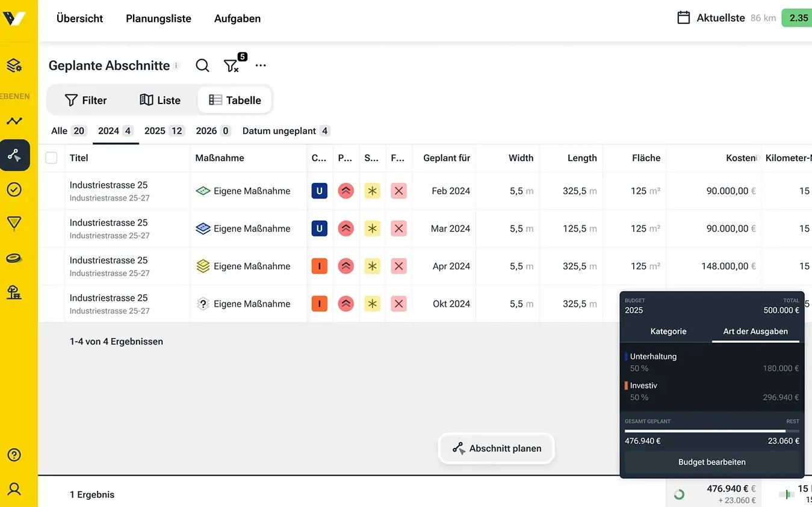Screen dimensions: 812x507
Task: Switch to the Alle 20 tab
Action: pos(69,131)
